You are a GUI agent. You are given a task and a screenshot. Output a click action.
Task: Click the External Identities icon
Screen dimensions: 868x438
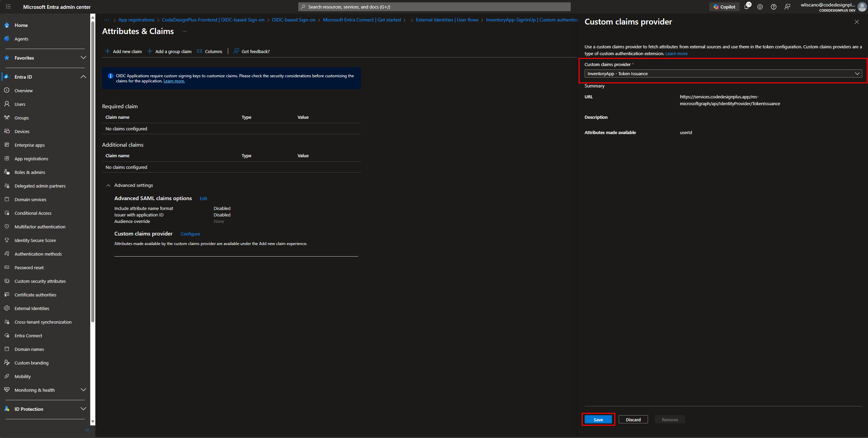click(x=7, y=308)
